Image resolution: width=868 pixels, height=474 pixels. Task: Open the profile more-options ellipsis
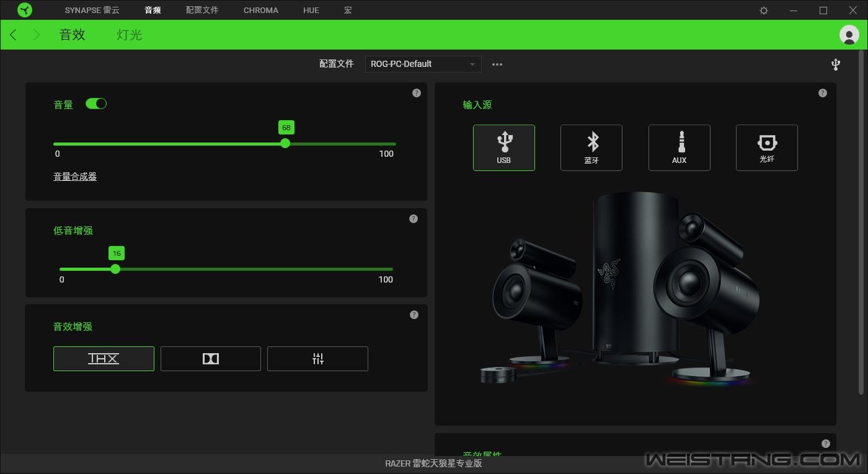(497, 64)
